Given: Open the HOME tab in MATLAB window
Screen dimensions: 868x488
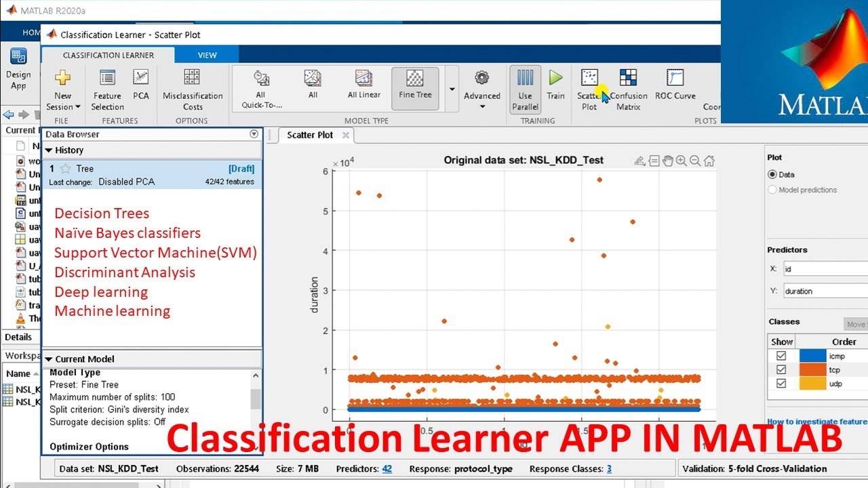Looking at the screenshot, I should 31,33.
